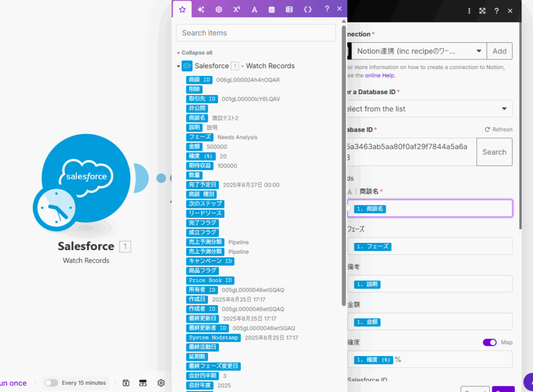Viewport: 533px width, 392px height.
Task: Open the array functions table tab
Action: pyautogui.click(x=289, y=9)
